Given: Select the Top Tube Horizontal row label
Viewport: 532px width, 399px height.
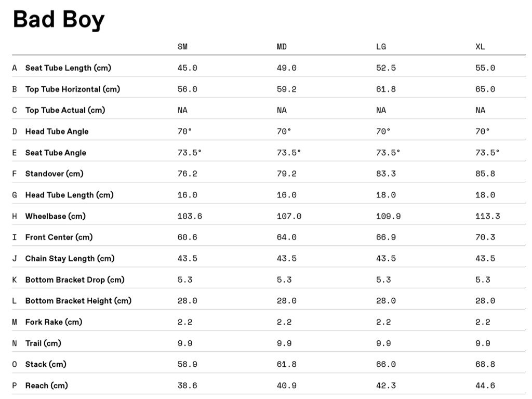Looking at the screenshot, I should pyautogui.click(x=72, y=89).
